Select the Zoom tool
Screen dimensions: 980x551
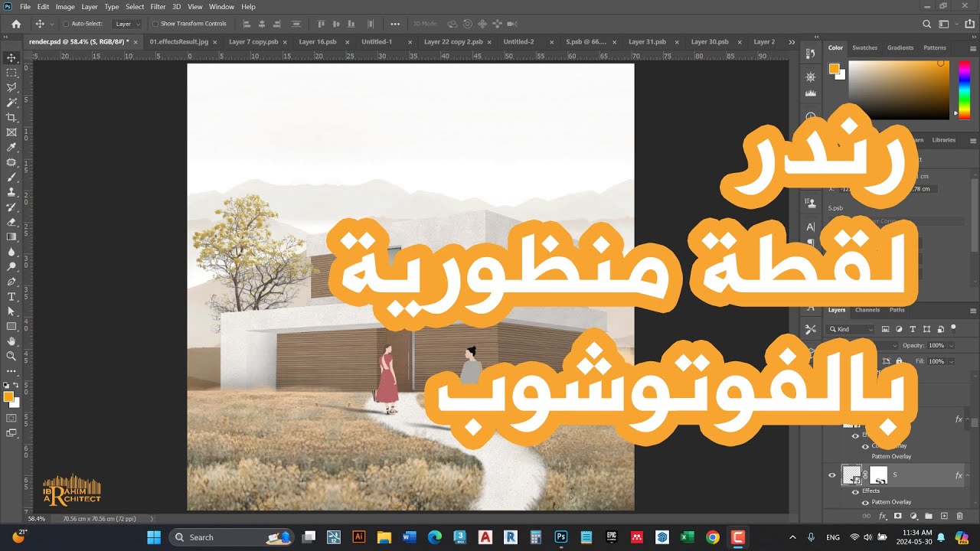click(x=11, y=356)
